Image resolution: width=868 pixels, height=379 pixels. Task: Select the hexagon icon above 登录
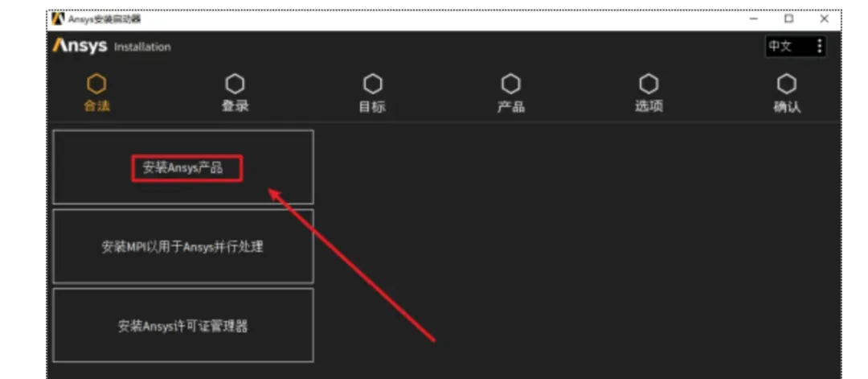pyautogui.click(x=235, y=84)
